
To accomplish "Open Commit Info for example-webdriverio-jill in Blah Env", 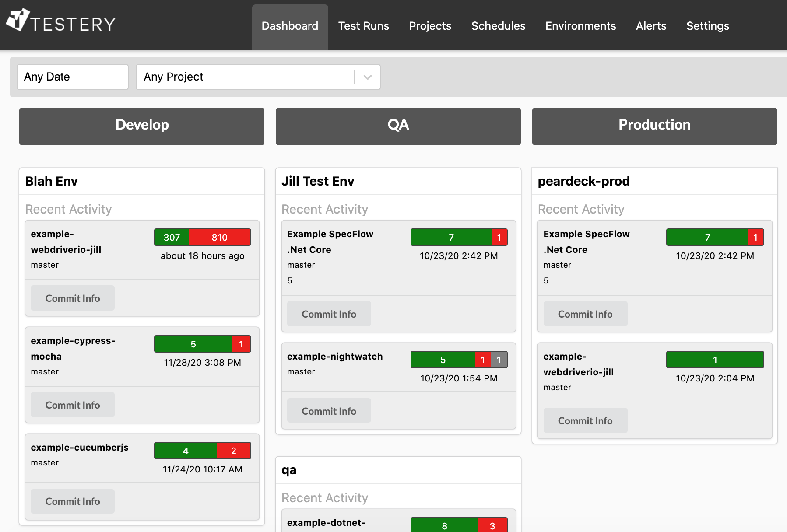I will pos(72,298).
